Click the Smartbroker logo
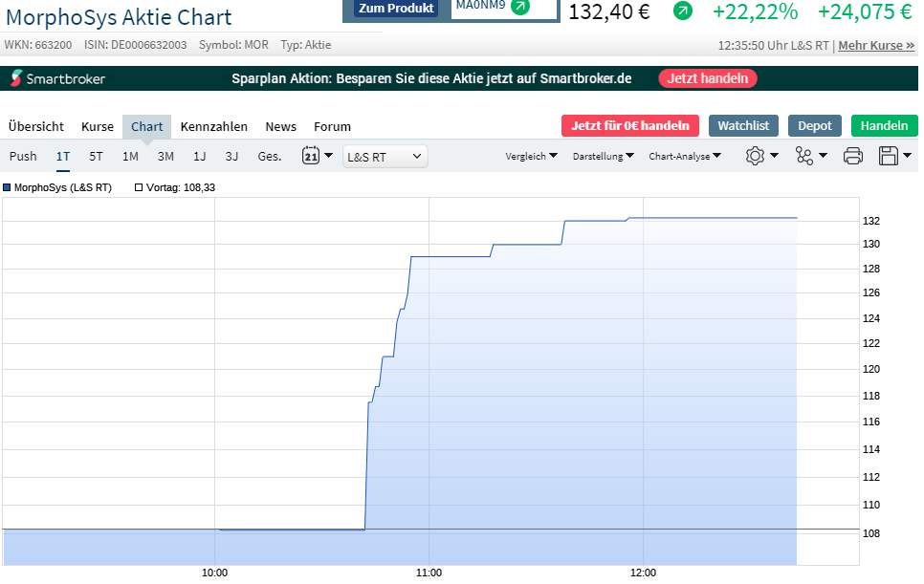Viewport: 924px width, 584px height. (57, 78)
